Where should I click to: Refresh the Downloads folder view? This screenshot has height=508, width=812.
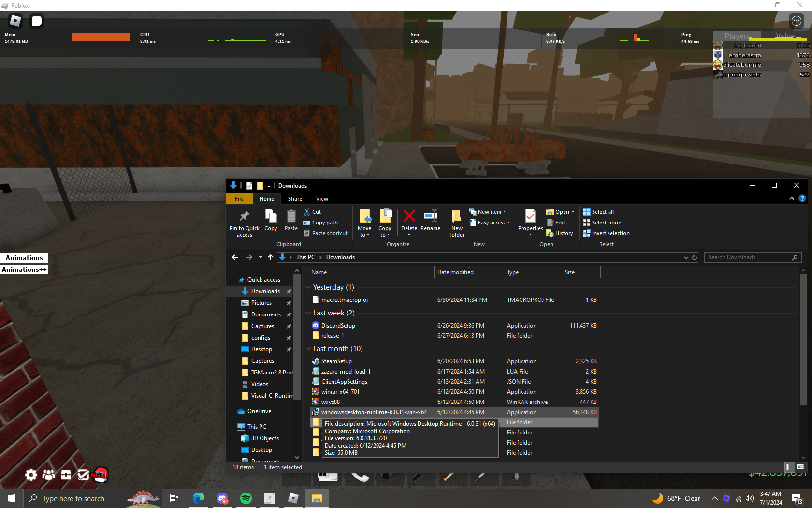coord(695,257)
